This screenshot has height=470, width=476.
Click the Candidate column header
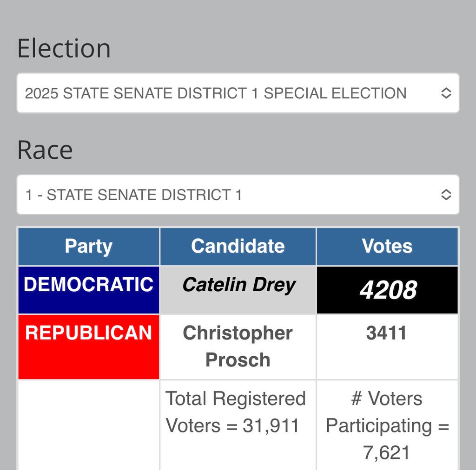(x=238, y=247)
